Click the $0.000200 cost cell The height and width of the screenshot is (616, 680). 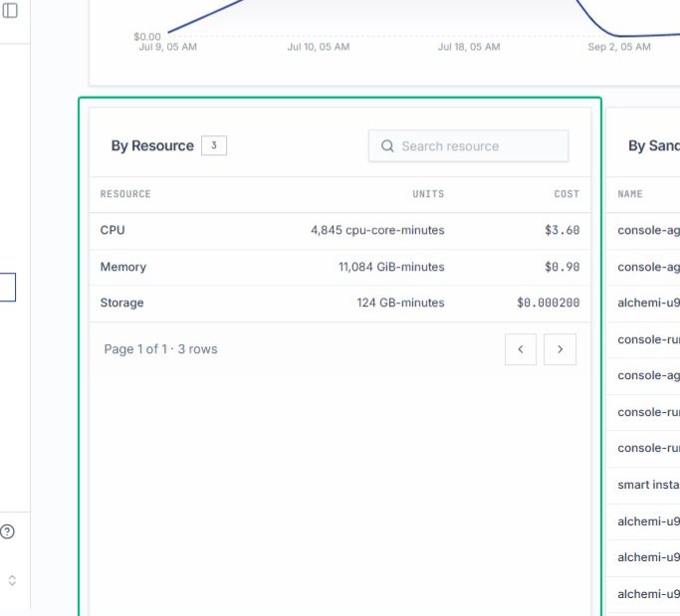pos(549,303)
